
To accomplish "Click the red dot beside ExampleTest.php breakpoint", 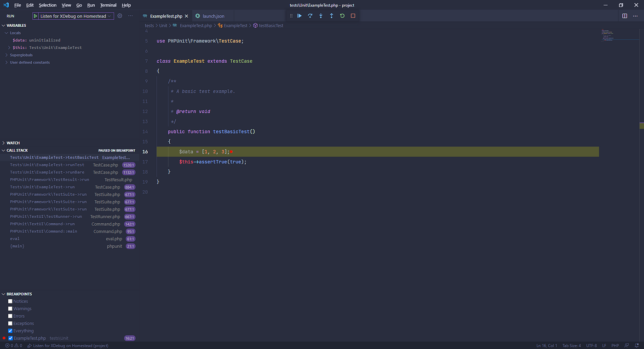I will point(4,338).
